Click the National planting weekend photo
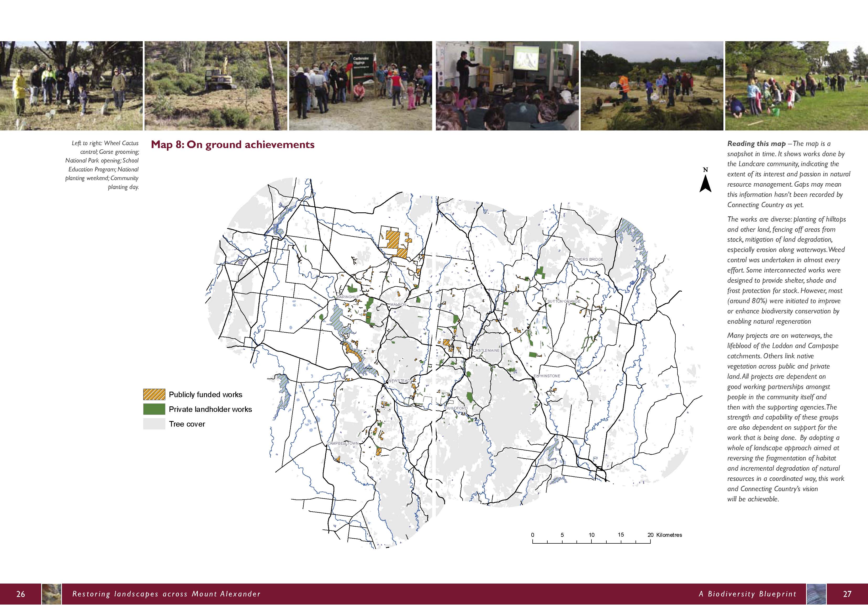 click(x=652, y=86)
